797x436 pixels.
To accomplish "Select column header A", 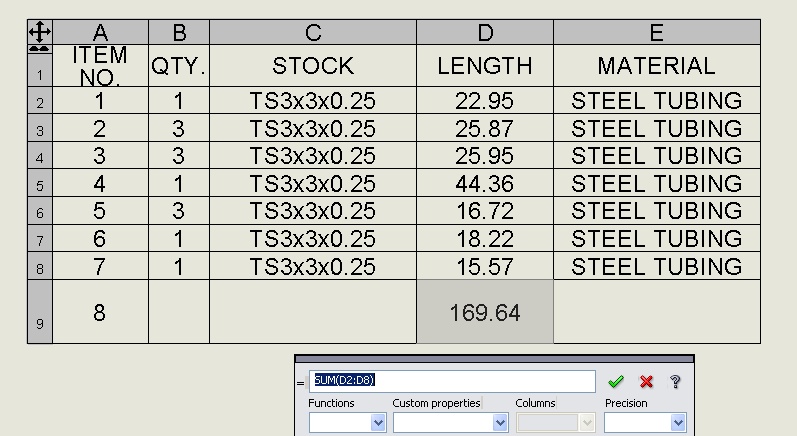I will pyautogui.click(x=100, y=32).
